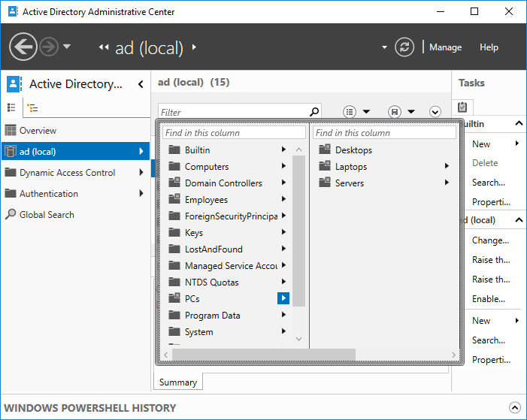The width and height of the screenshot is (527, 420).
Task: Click Change... in the Tasks pane
Action: coord(490,240)
